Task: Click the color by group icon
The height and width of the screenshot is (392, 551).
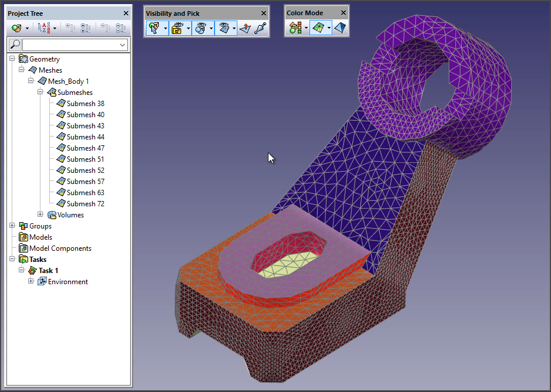Action: (x=295, y=28)
